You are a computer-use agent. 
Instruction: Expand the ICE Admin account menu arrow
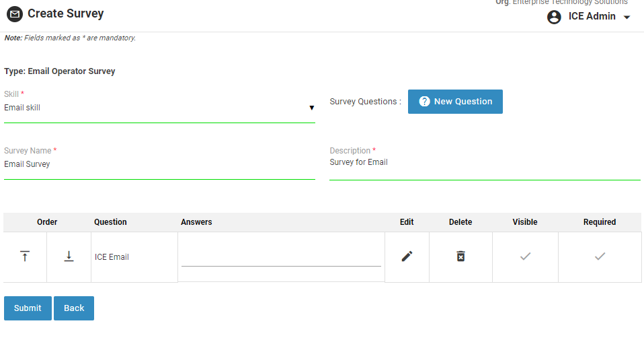pos(627,18)
